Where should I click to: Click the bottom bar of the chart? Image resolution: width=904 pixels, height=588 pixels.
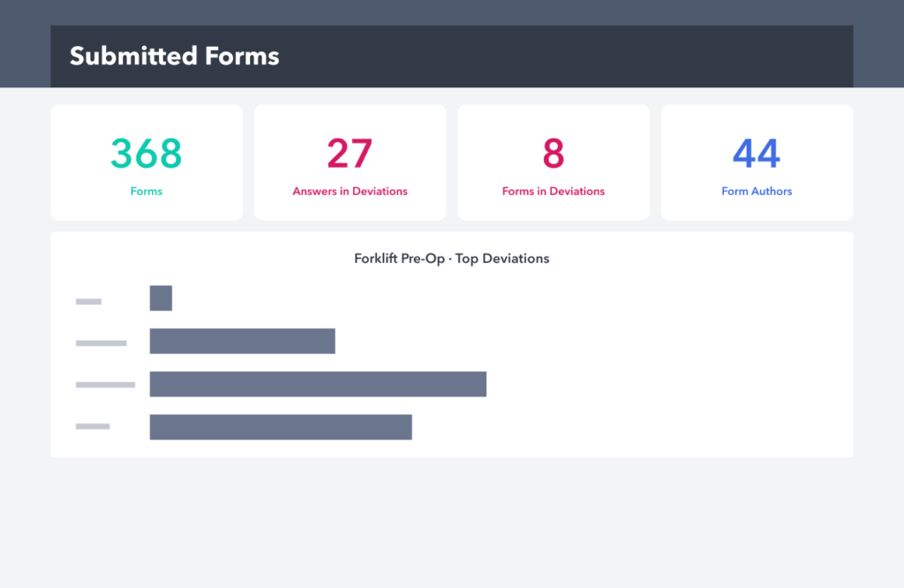pos(281,427)
